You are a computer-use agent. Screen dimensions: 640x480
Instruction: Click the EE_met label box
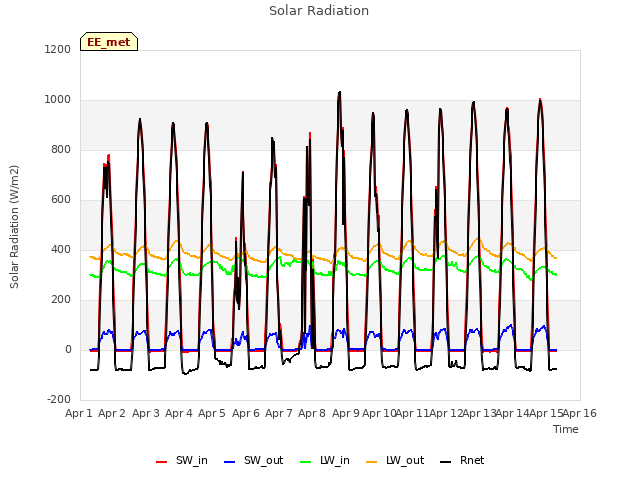point(109,42)
